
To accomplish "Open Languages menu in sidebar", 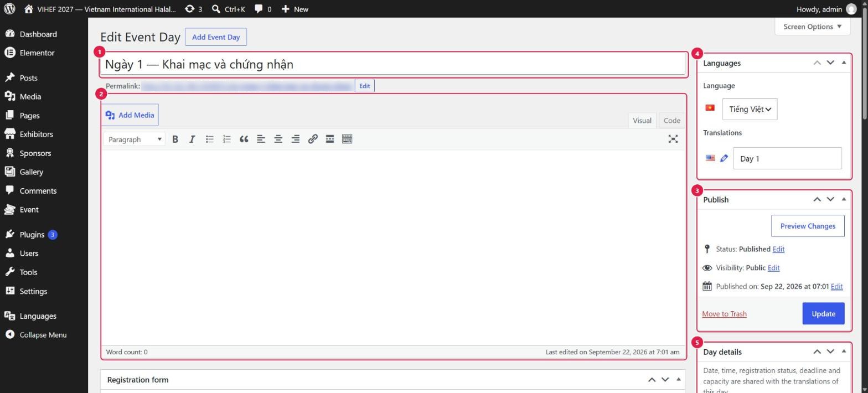I will [x=38, y=316].
